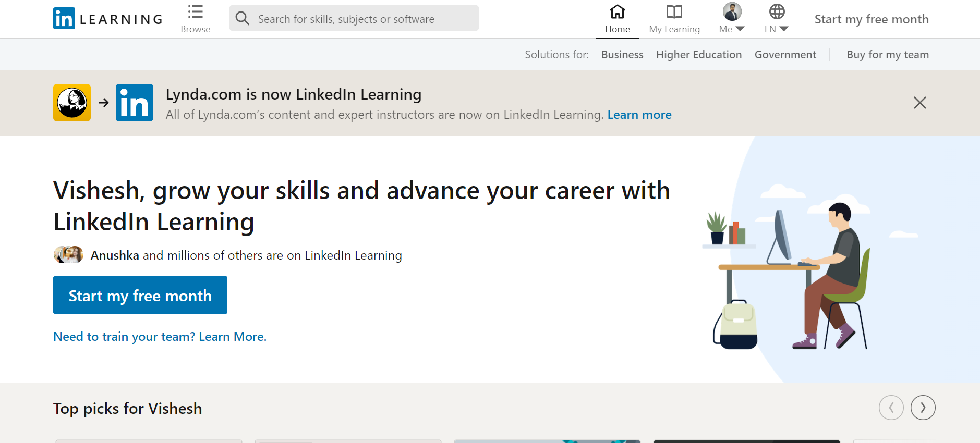This screenshot has height=443, width=980.
Task: Click the globe language icon
Action: 777,11
